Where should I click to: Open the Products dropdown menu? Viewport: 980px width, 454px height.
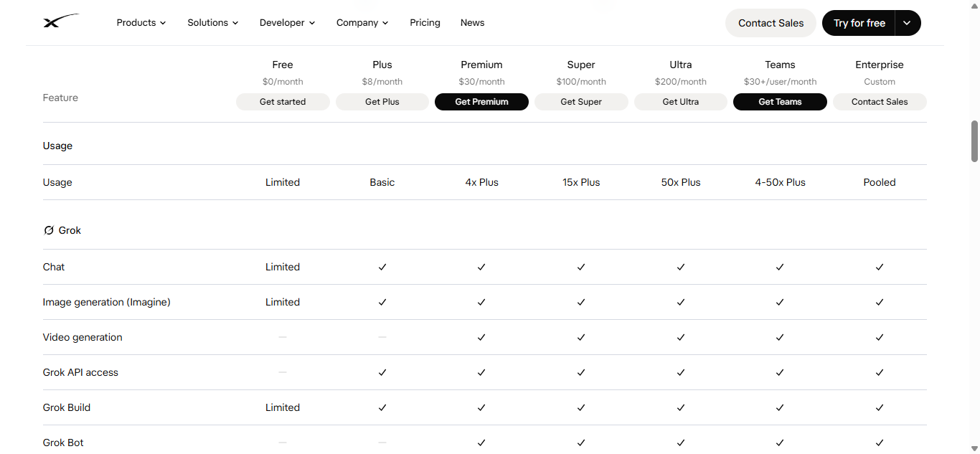141,23
